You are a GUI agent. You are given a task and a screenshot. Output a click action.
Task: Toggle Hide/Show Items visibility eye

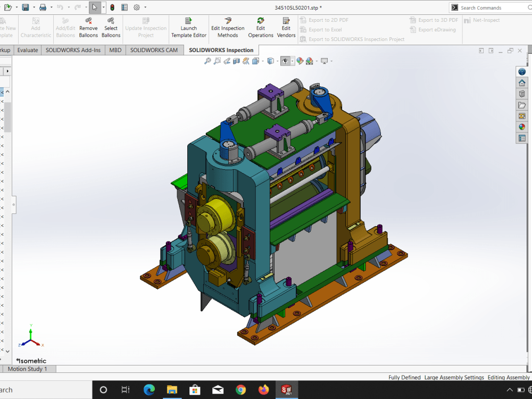pos(285,61)
